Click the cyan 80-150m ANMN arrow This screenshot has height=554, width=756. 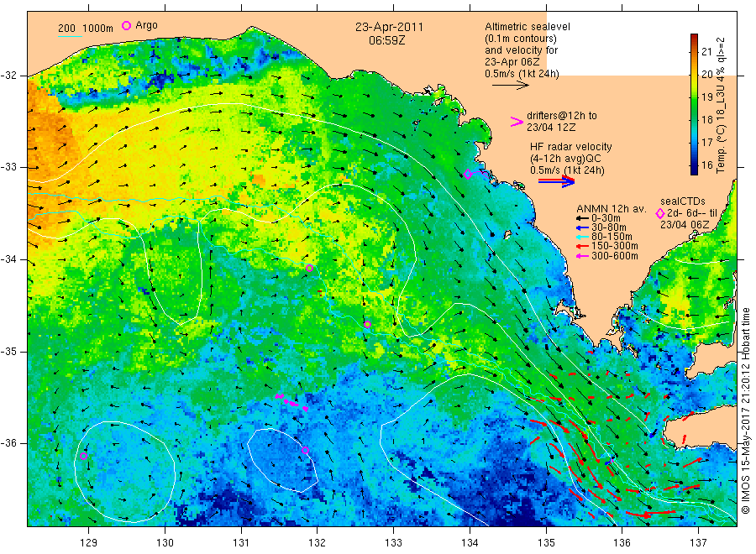coord(582,237)
